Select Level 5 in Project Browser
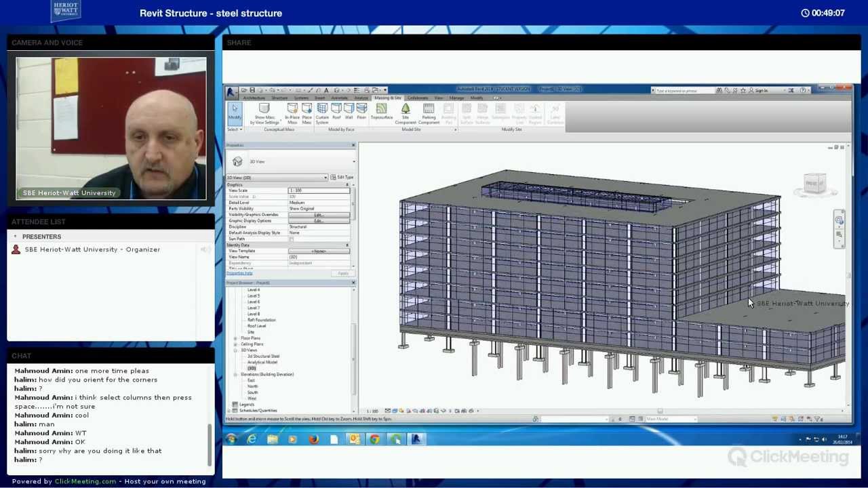 click(254, 296)
